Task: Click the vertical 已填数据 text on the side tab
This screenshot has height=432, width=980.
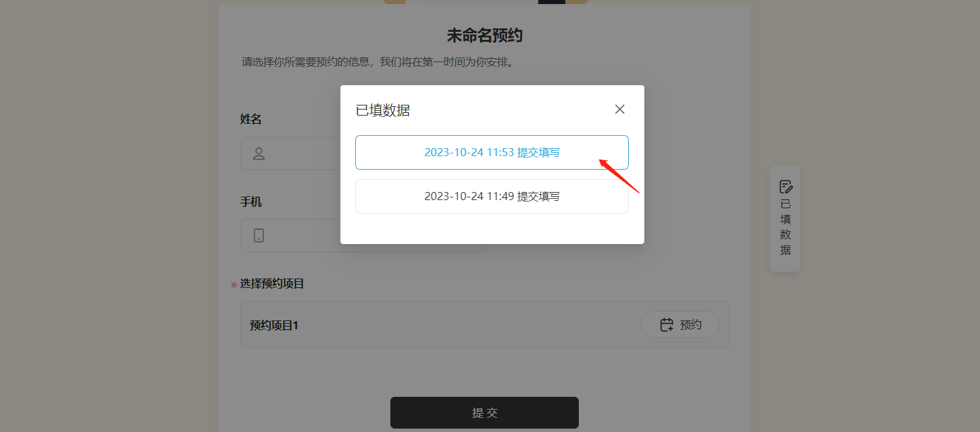Action: pos(785,227)
